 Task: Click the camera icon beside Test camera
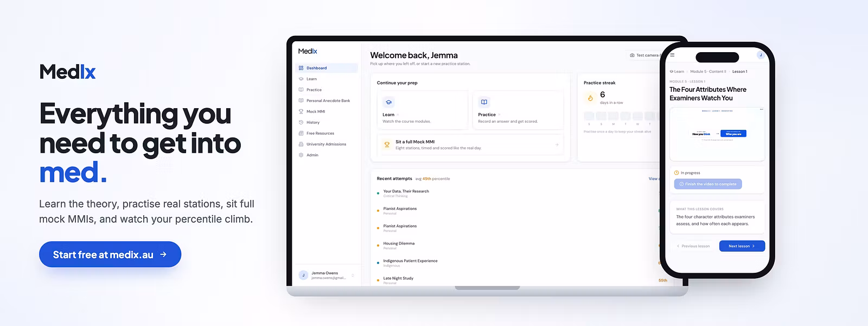pos(632,55)
